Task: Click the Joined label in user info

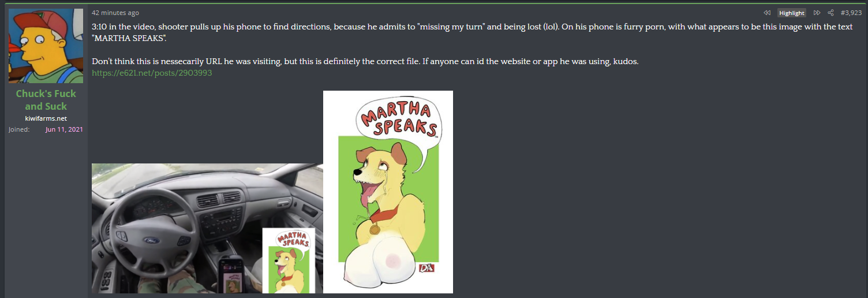Action: coord(19,129)
